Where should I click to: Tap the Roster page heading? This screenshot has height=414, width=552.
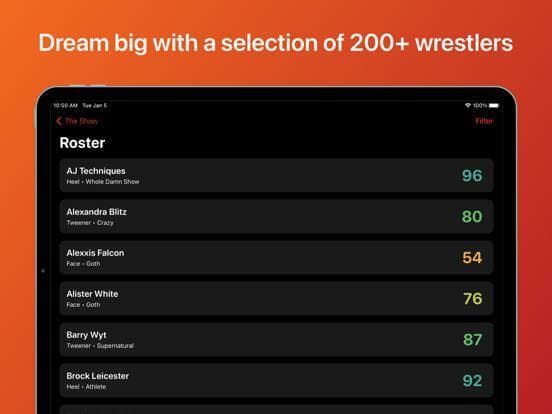[82, 143]
